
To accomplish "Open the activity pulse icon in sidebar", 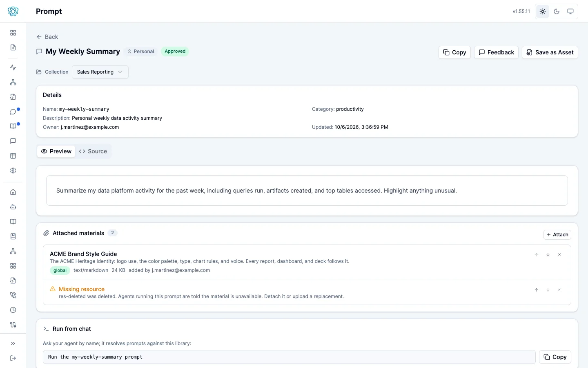I will click(x=13, y=67).
